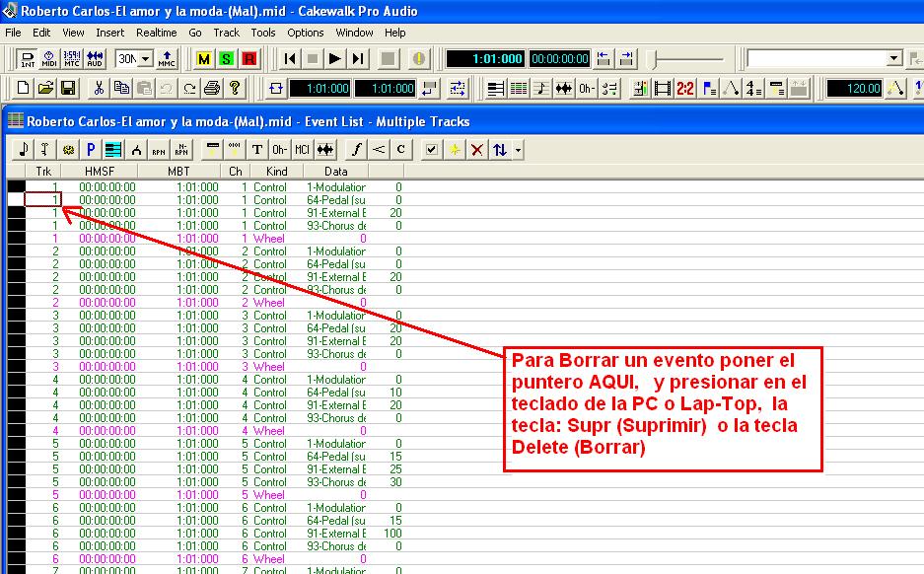Click the yellow M mute button
Viewport: 924px width, 574px height.
[x=204, y=58]
